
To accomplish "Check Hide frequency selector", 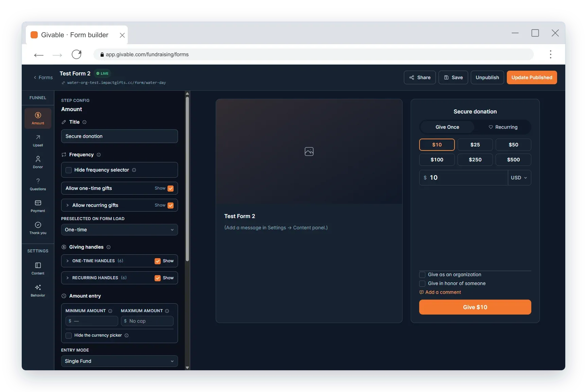I will 69,170.
